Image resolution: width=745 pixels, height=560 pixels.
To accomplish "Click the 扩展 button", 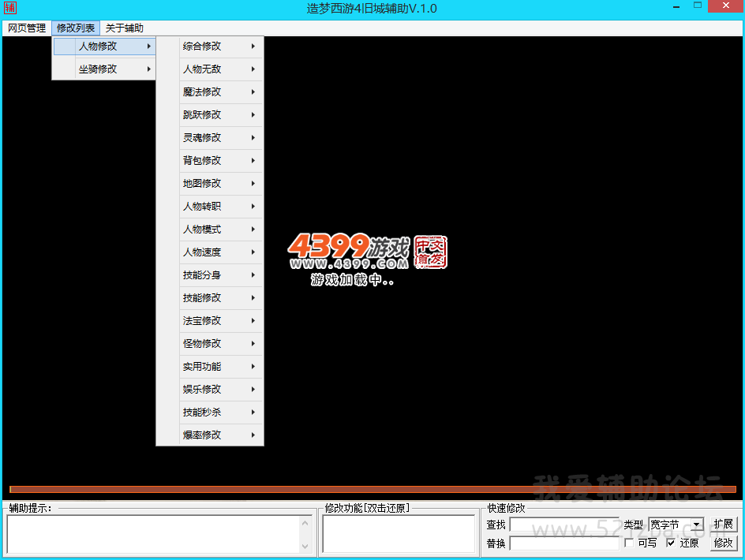I will click(723, 524).
